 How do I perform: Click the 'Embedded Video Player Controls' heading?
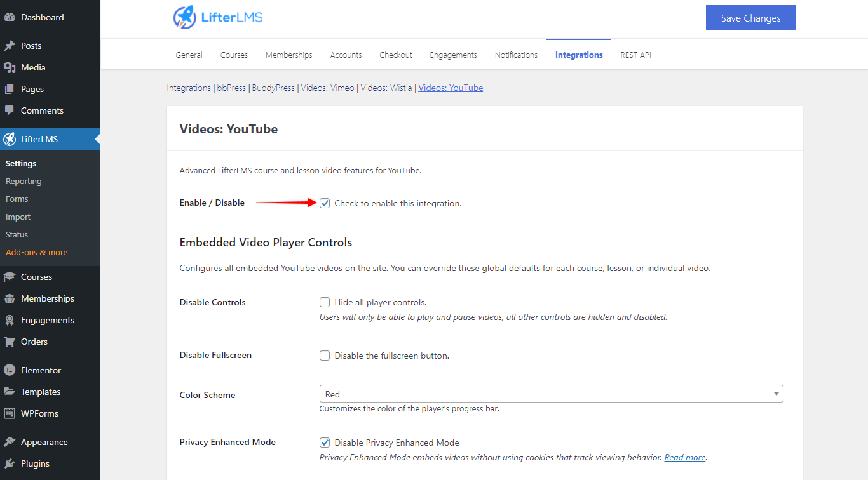point(266,243)
